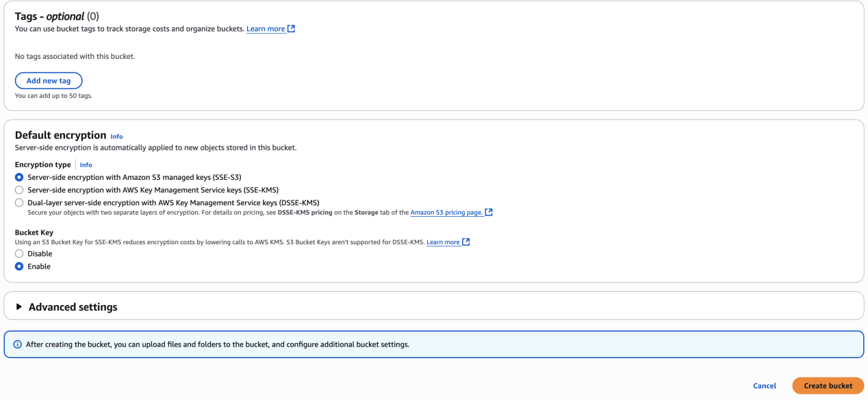Screen dimensions: 868x400
Task: Open the Learn more link about bucket tags
Action: [x=266, y=29]
